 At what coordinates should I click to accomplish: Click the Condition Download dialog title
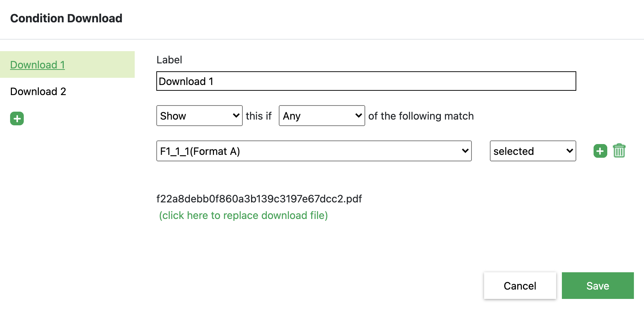(x=66, y=18)
